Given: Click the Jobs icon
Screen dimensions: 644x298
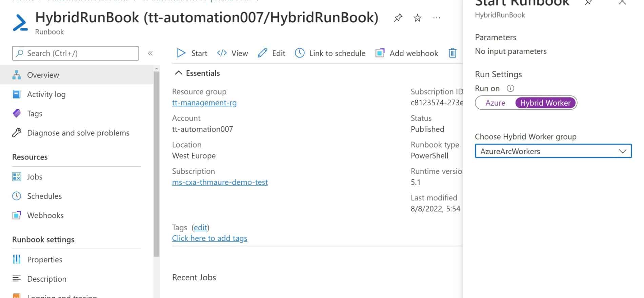Looking at the screenshot, I should pos(17,177).
